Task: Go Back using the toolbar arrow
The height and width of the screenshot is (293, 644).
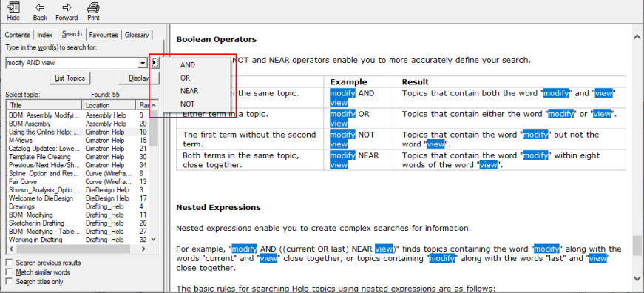Action: click(40, 11)
